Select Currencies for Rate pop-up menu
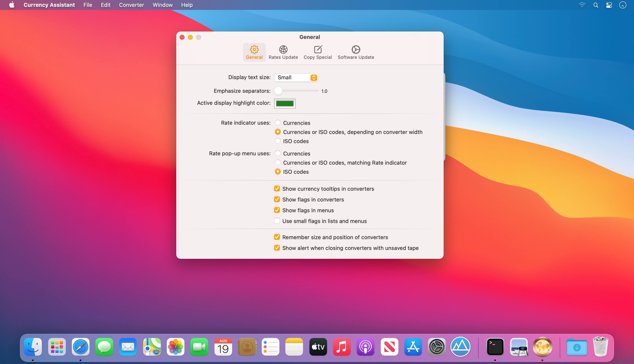The width and height of the screenshot is (634, 364). coord(278,153)
